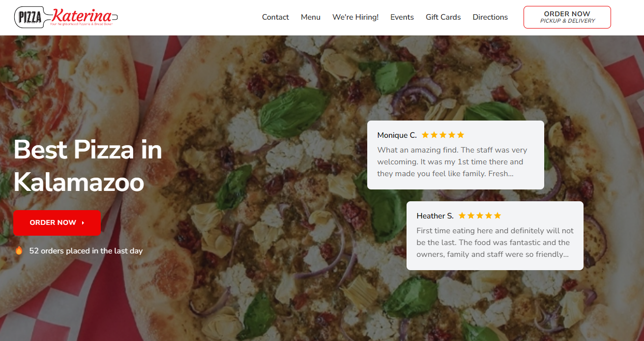Click reviewer name Monique C.
644x341 pixels.
(397, 135)
